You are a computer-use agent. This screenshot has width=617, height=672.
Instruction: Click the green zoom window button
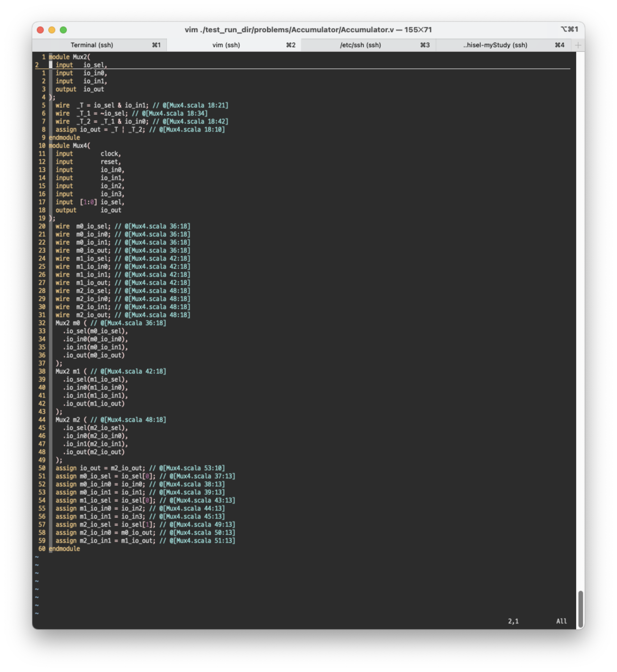tap(63, 30)
